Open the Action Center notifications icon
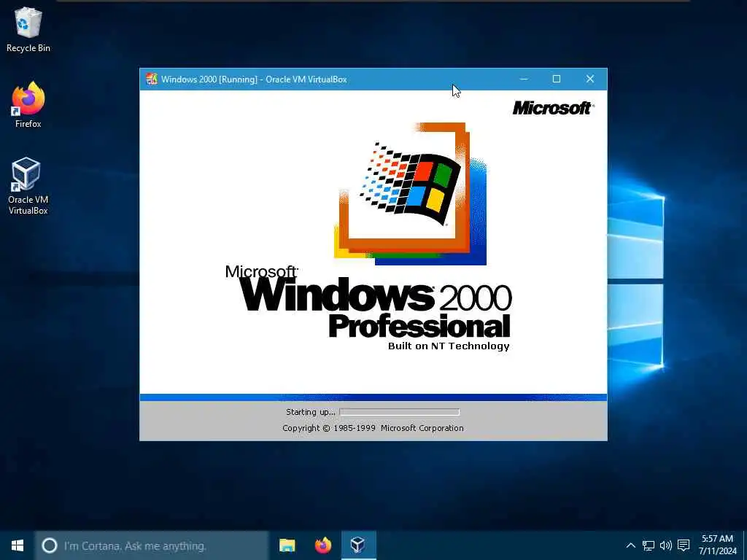The image size is (747, 560). click(x=684, y=545)
